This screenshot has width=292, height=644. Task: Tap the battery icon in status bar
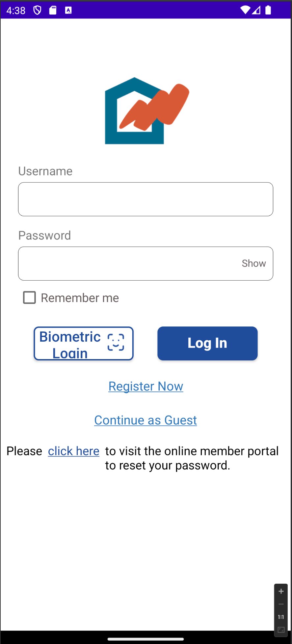tap(268, 10)
